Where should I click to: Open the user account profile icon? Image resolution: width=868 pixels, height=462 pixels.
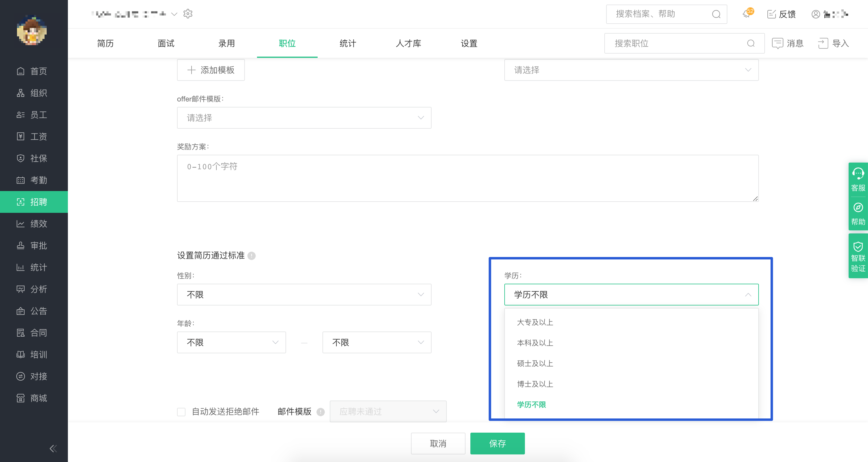(x=816, y=14)
